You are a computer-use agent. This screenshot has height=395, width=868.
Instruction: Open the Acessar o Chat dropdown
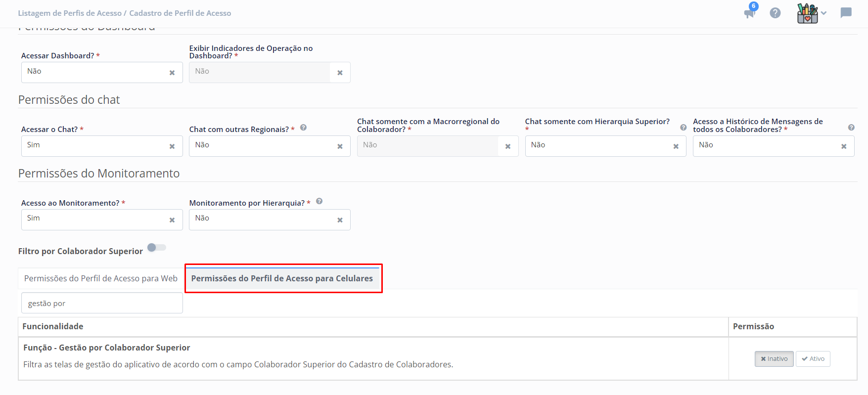[94, 146]
